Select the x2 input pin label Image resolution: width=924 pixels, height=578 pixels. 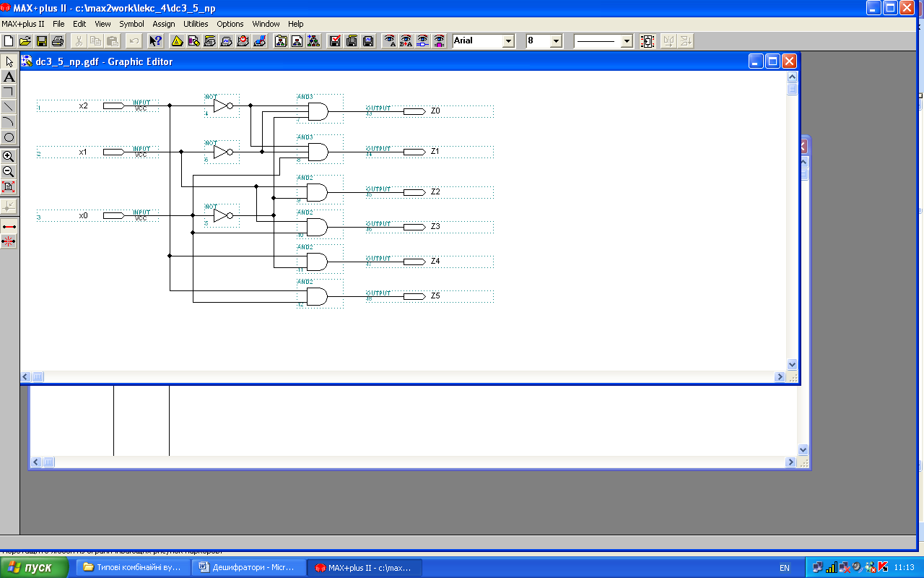pyautogui.click(x=84, y=105)
